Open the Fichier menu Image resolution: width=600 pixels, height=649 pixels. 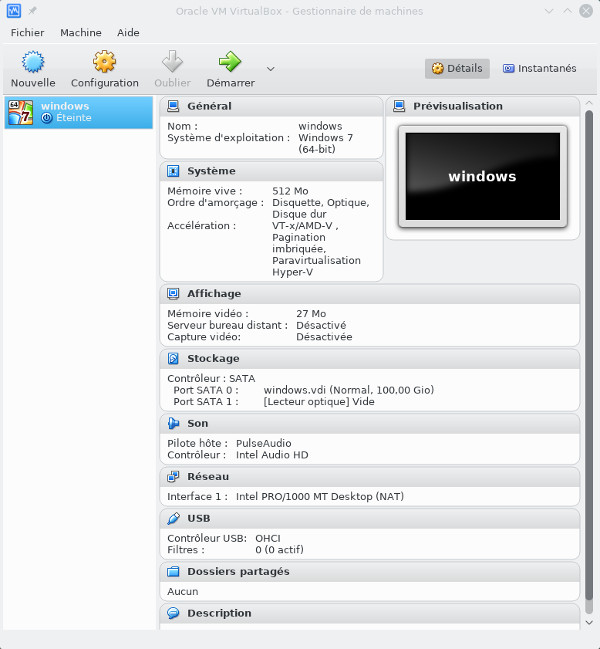(27, 32)
